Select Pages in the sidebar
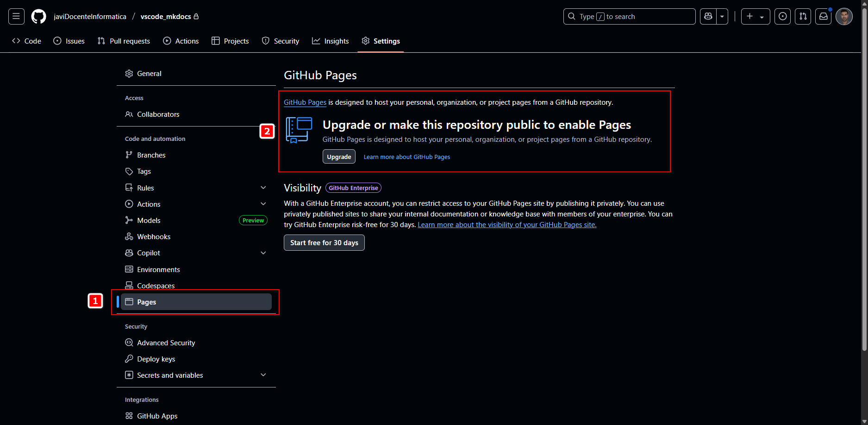The height and width of the screenshot is (425, 868). coord(196,302)
